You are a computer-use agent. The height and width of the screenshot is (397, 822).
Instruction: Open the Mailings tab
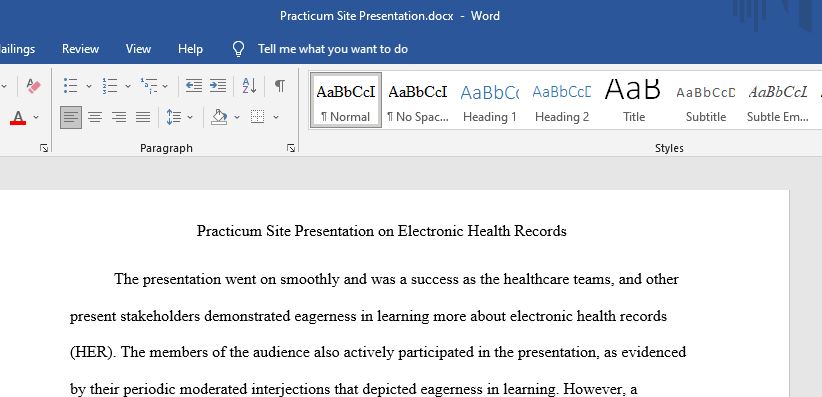coord(17,49)
